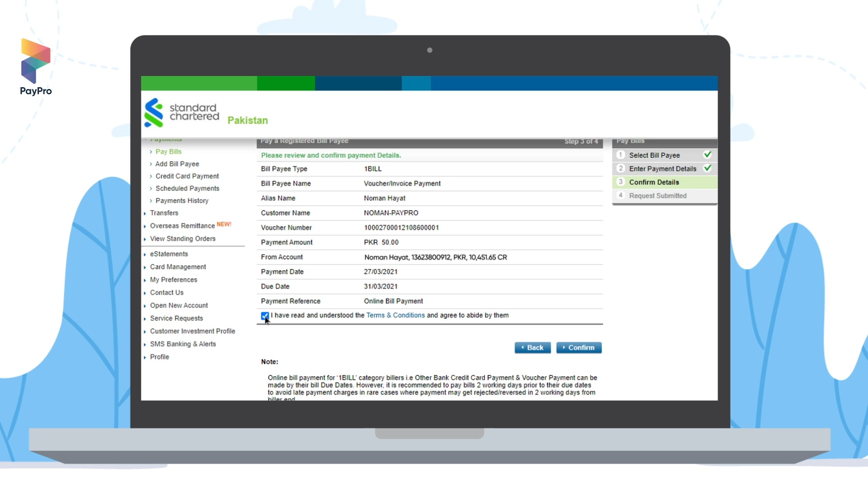Image resolution: width=868 pixels, height=488 pixels.
Task: Click step number 4 circle icon
Action: point(621,195)
